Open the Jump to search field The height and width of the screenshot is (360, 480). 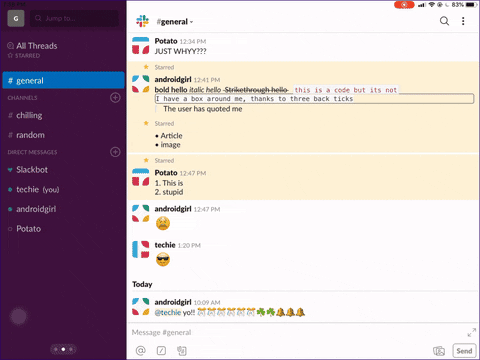click(x=74, y=18)
